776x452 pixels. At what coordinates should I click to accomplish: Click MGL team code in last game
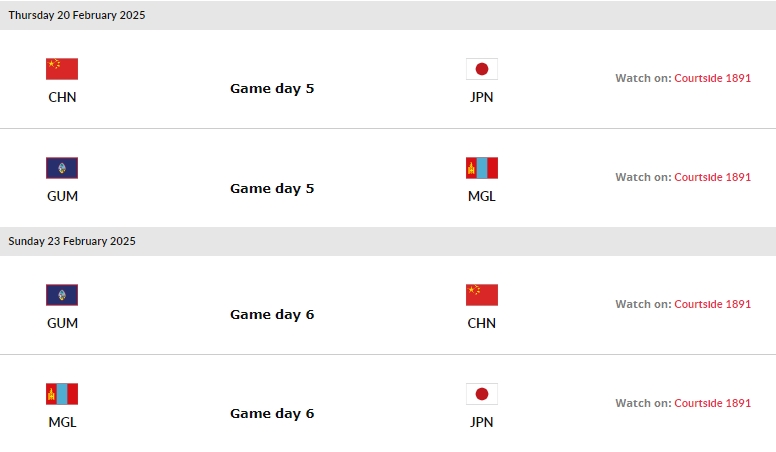click(x=62, y=422)
